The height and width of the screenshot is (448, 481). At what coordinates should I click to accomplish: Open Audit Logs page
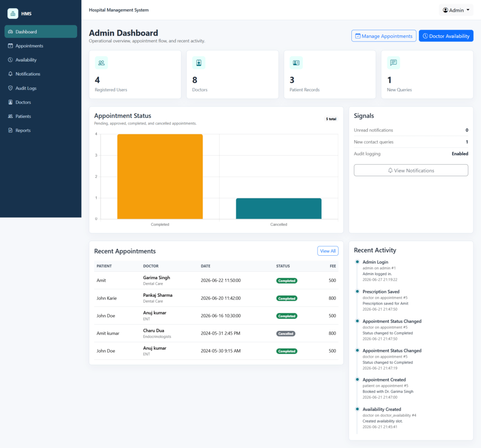41,88
